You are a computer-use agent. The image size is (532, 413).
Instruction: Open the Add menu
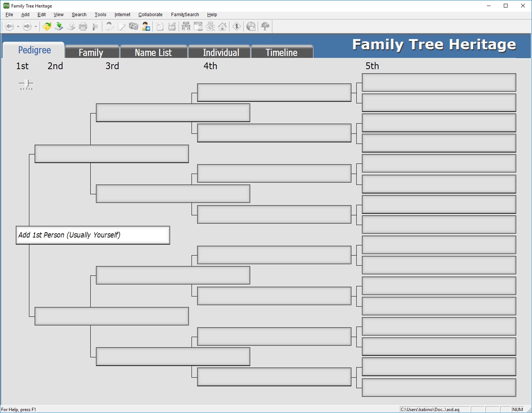(25, 15)
